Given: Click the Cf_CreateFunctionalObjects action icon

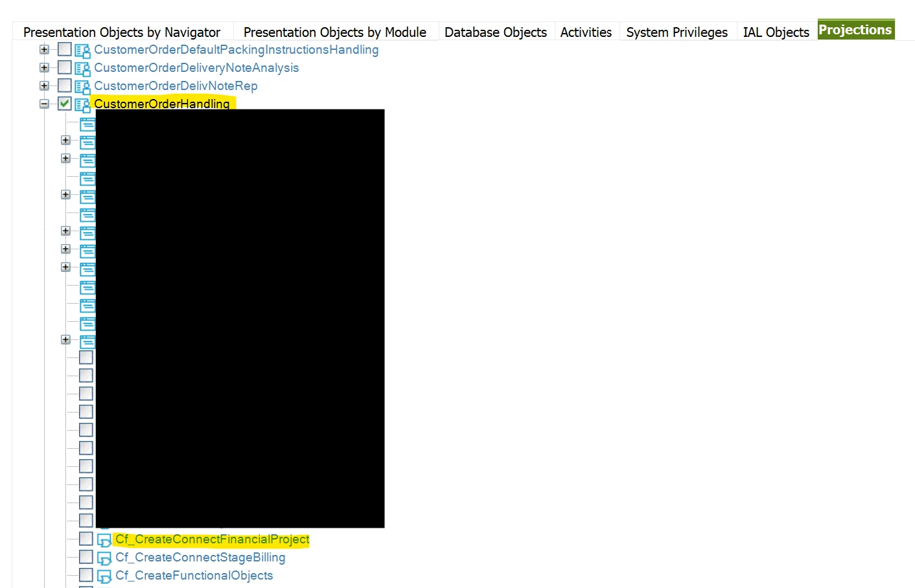Looking at the screenshot, I should [104, 576].
